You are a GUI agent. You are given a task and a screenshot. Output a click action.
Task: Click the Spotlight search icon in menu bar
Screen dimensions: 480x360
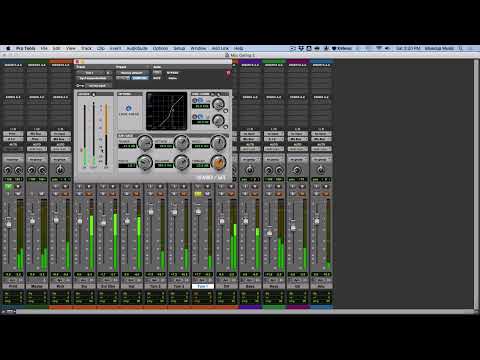(461, 48)
